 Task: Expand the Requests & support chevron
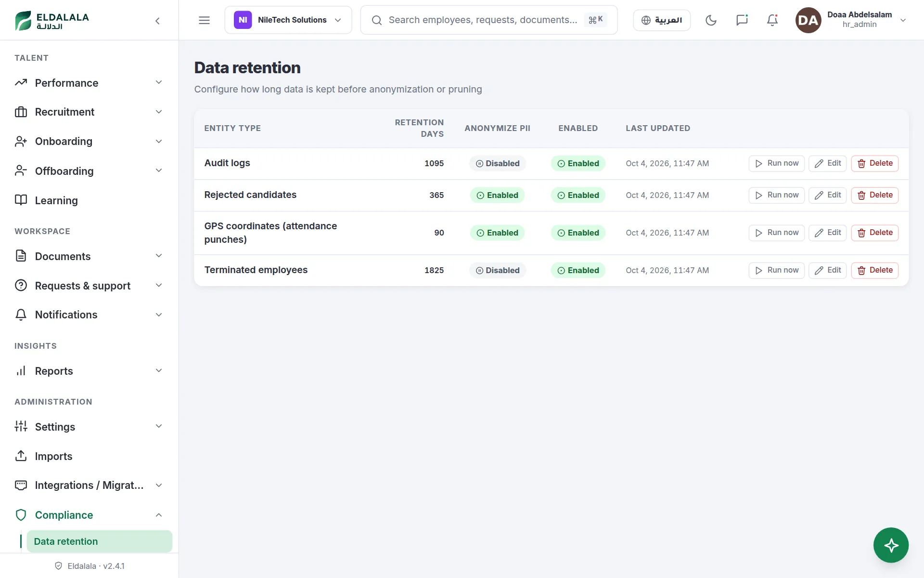click(159, 285)
